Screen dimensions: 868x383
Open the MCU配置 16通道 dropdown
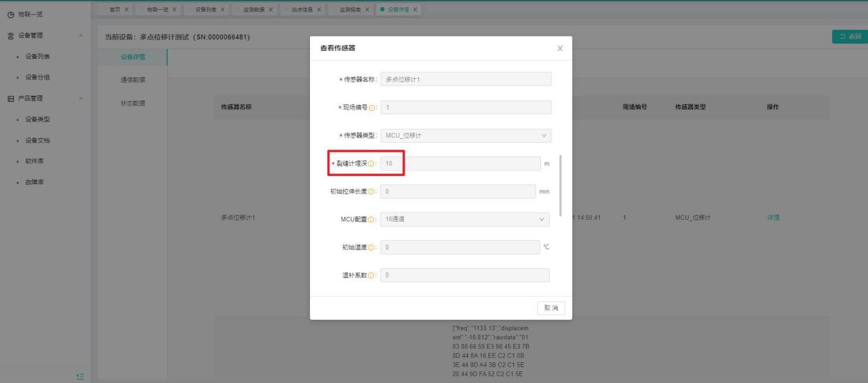click(x=464, y=219)
